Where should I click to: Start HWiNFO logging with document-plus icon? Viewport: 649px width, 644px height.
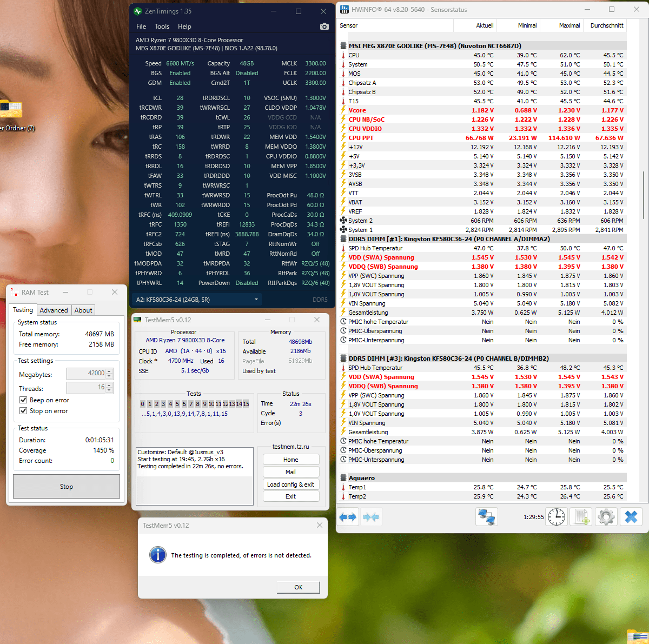click(581, 517)
